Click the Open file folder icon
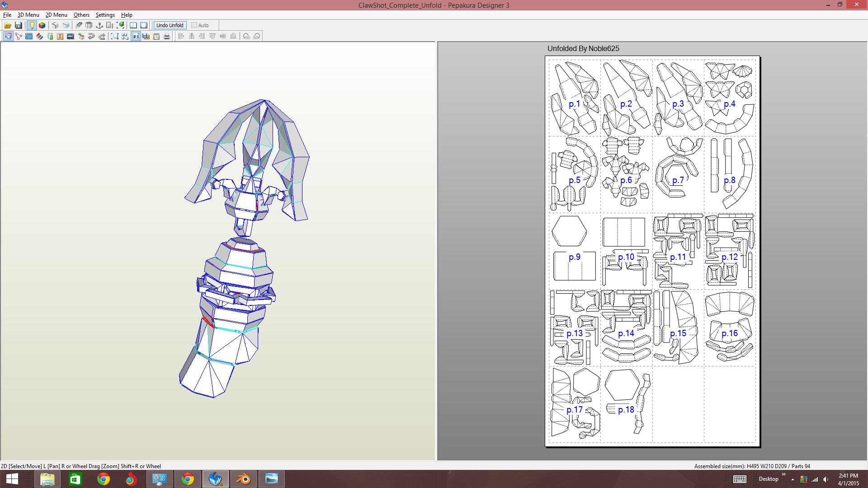Image resolution: width=868 pixels, height=488 pixels. pyautogui.click(x=8, y=25)
